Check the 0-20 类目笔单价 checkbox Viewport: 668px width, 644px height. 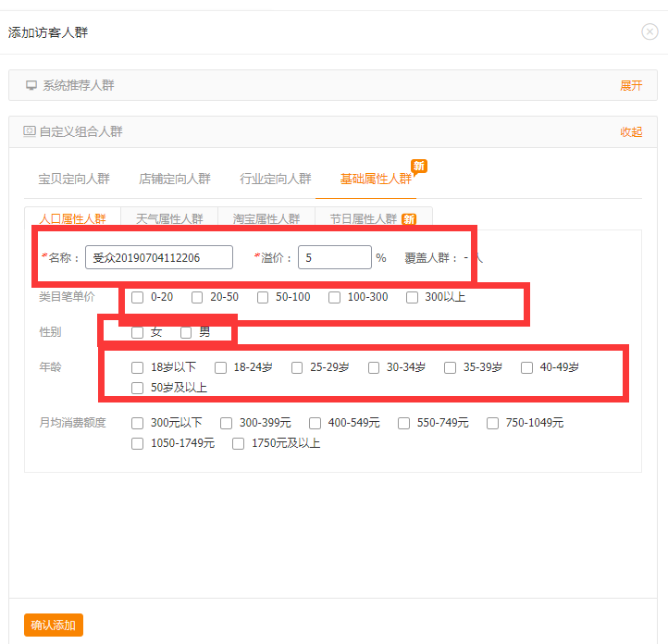click(138, 298)
